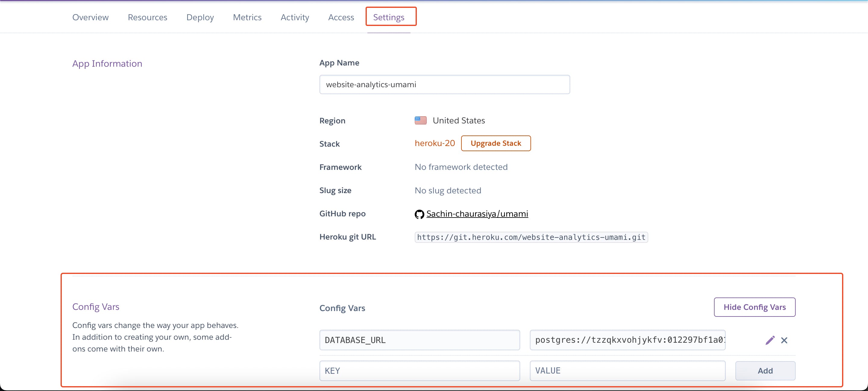The width and height of the screenshot is (868, 391).
Task: View the Activity tab
Action: (x=294, y=17)
